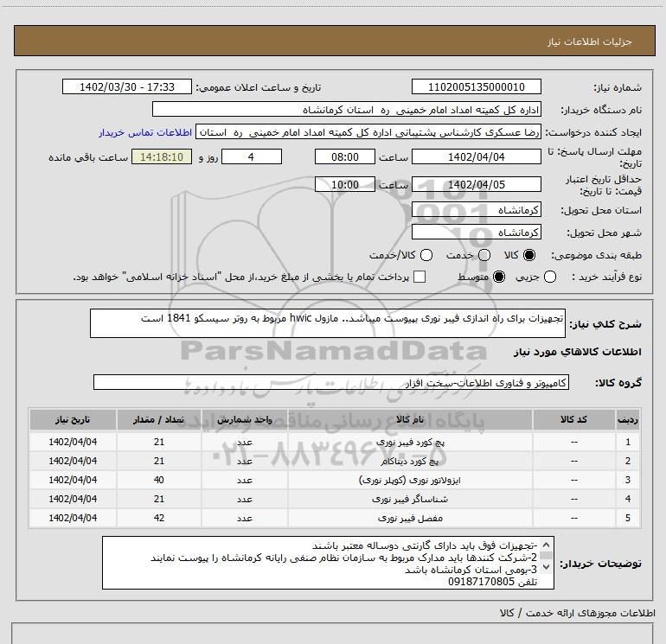Click response deadline date 1402/04/04 field
The width and height of the screenshot is (666, 644).
[x=476, y=157]
